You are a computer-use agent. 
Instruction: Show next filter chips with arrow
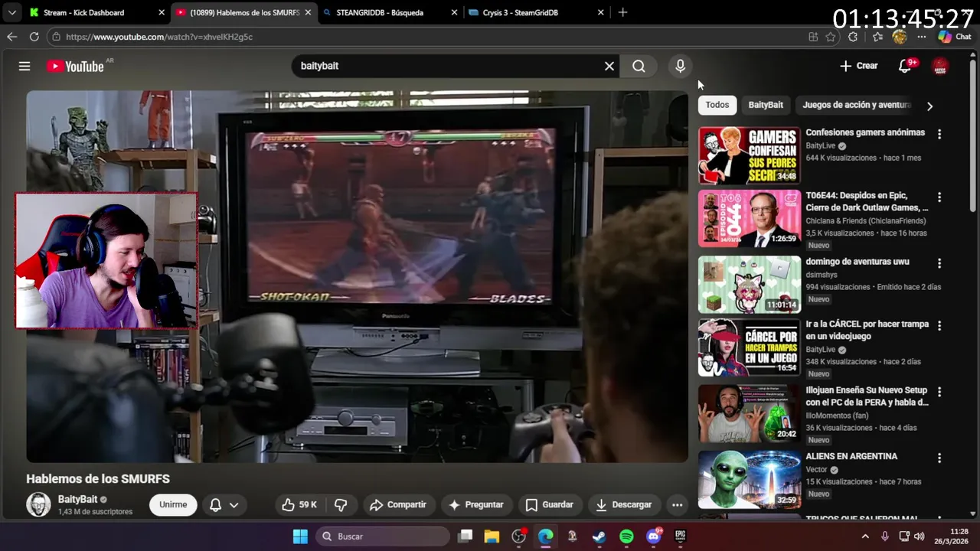[929, 106]
